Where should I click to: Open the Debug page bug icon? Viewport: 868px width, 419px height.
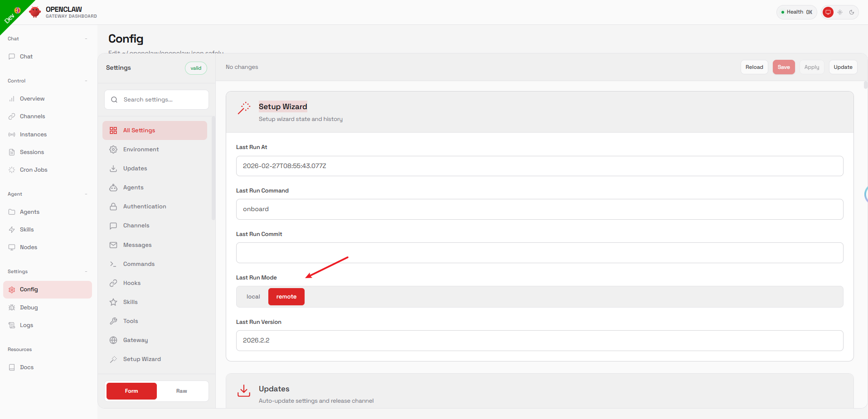(12, 308)
